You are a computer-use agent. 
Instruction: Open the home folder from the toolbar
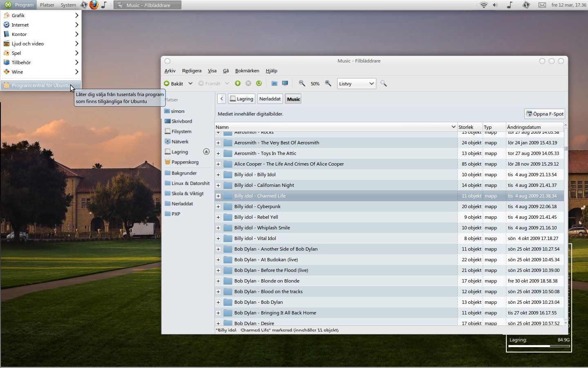[x=274, y=83]
